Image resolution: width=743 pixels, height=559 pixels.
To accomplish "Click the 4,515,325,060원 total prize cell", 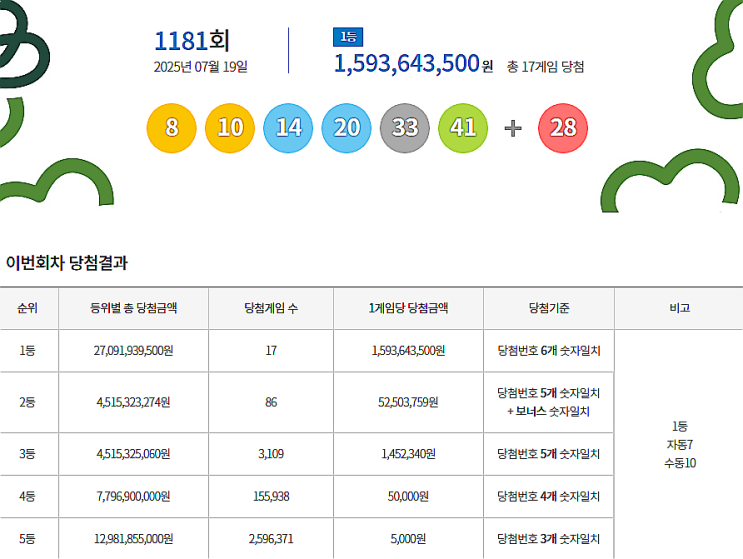I will [x=134, y=454].
